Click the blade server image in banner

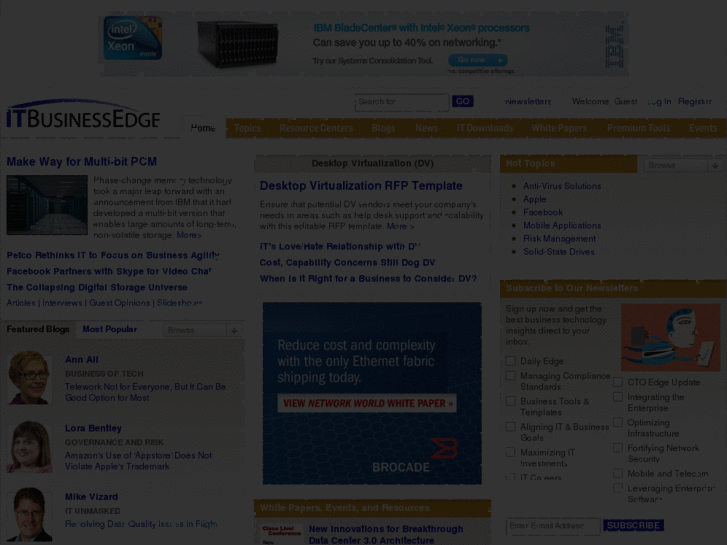pos(238,43)
